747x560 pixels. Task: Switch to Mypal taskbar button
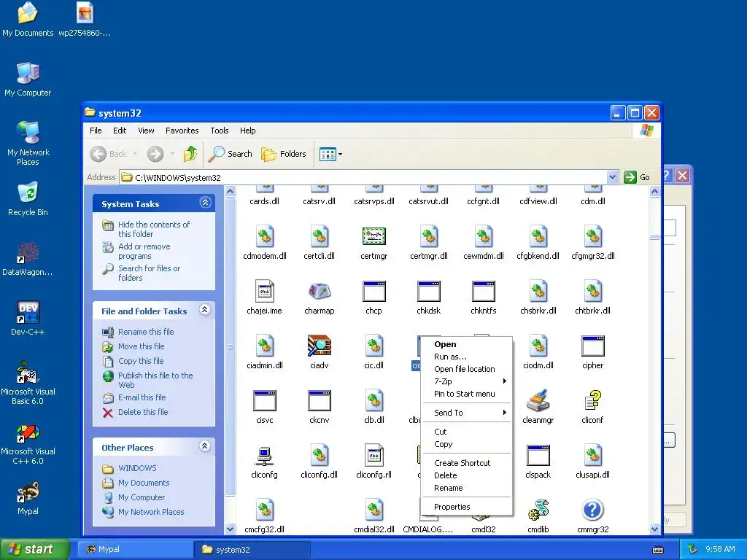(135, 550)
